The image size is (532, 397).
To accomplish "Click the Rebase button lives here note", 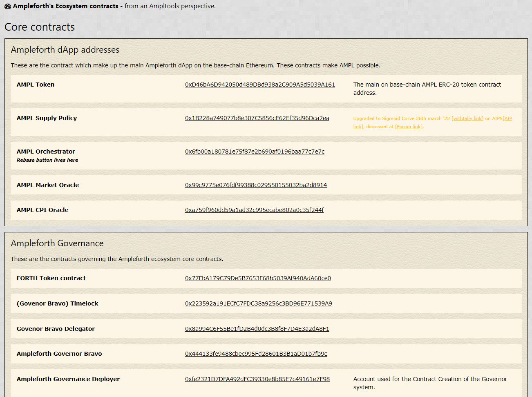I will [47, 160].
